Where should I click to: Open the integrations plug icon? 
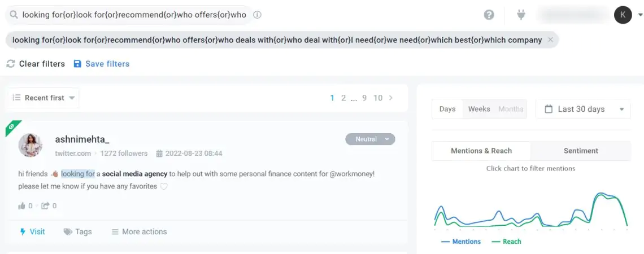521,15
